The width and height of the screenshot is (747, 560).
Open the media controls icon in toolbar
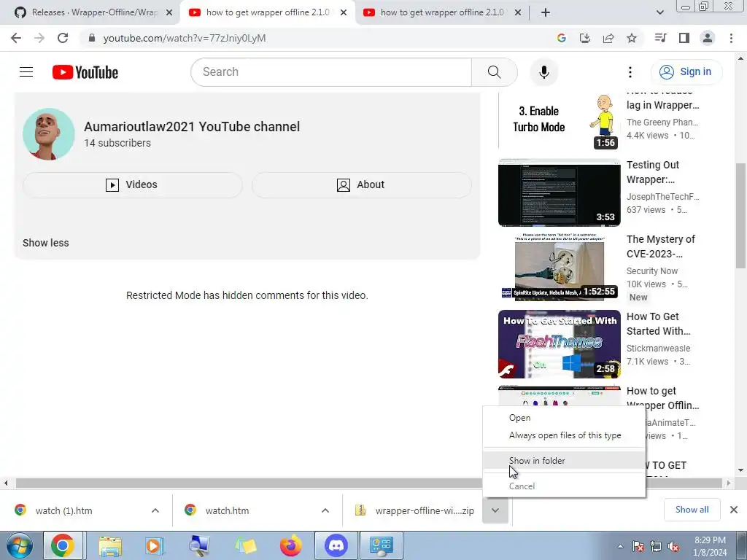[x=660, y=38]
